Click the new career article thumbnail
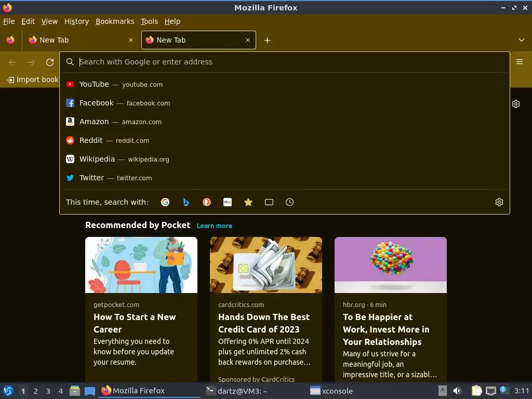 coord(141,264)
